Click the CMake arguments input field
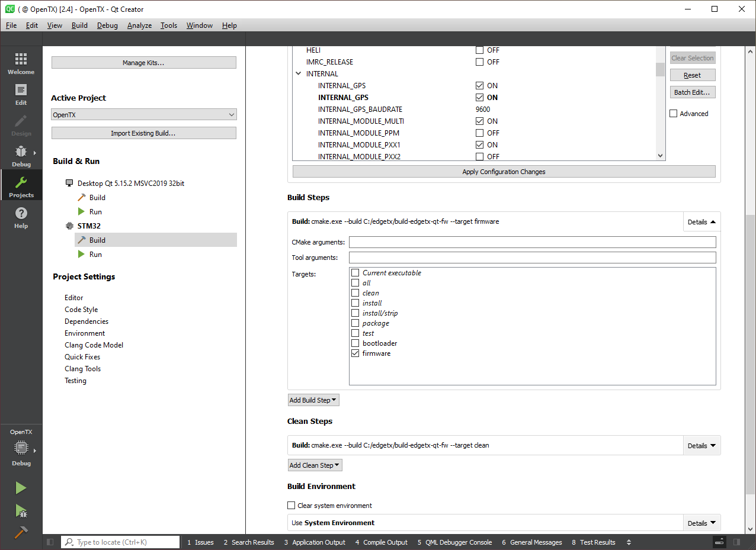Screen dimensions: 756x550 coord(532,242)
